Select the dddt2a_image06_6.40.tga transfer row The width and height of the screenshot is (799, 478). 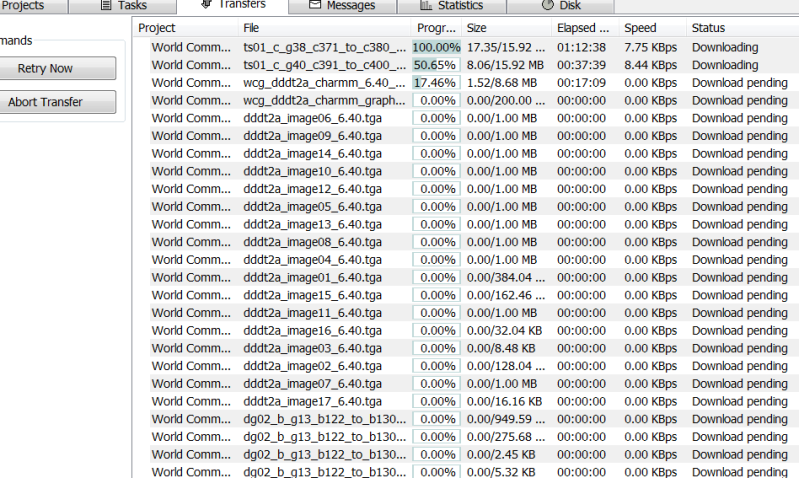(312, 118)
